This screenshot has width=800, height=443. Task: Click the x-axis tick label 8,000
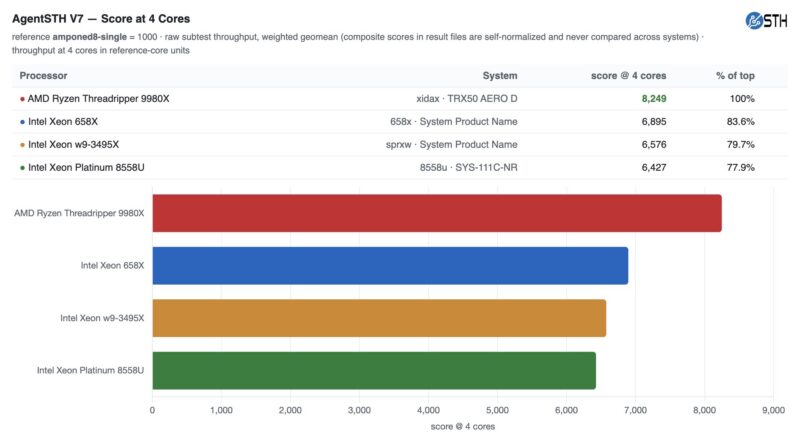coord(705,410)
